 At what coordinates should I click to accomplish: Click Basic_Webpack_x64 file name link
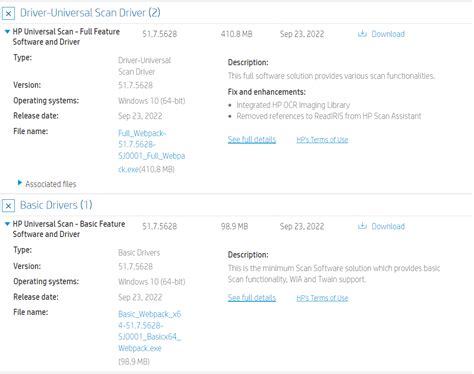(x=150, y=331)
